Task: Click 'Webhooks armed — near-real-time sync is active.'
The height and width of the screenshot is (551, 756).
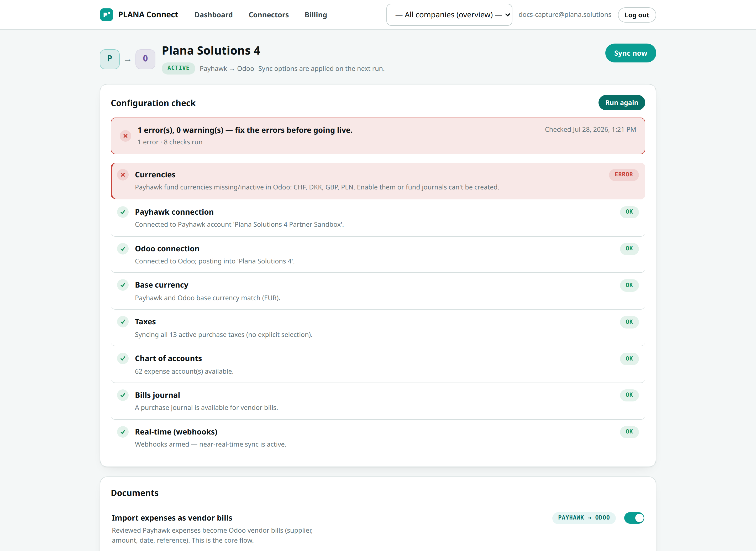Action: (x=211, y=444)
